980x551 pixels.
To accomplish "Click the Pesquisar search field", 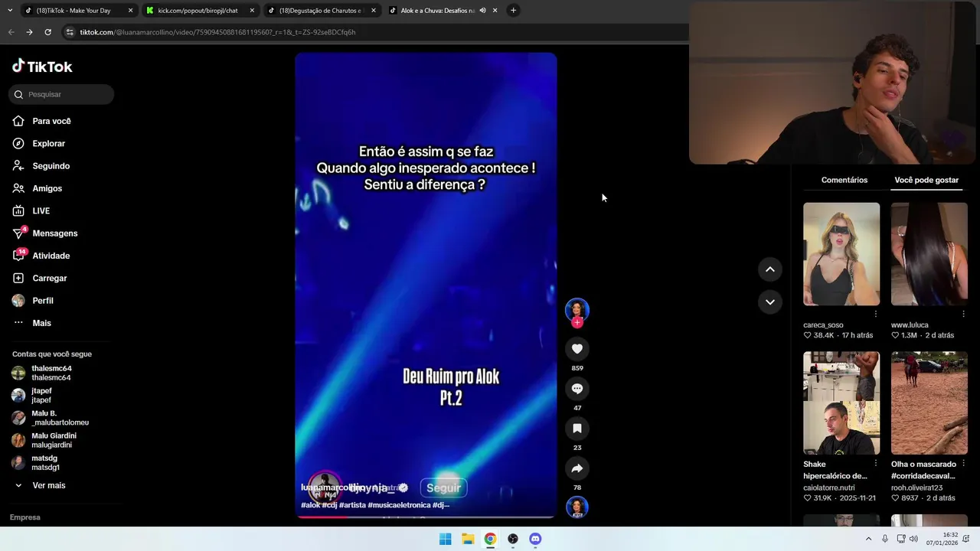I will [61, 94].
